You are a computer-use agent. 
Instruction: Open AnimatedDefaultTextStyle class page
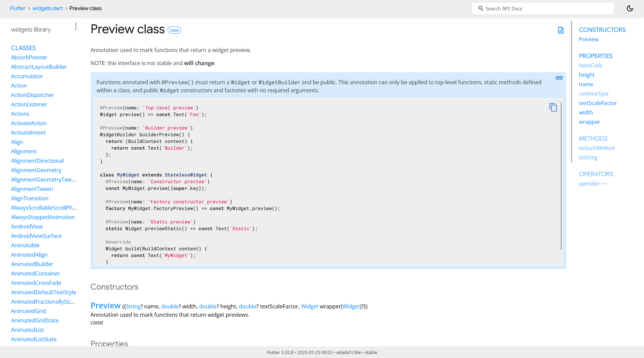pyautogui.click(x=44, y=292)
